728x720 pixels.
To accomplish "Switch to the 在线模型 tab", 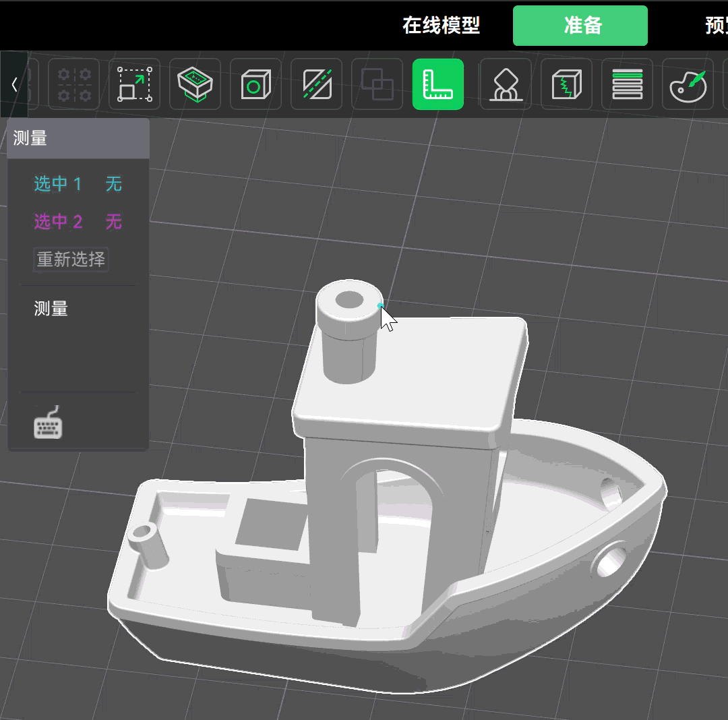I will pyautogui.click(x=441, y=26).
